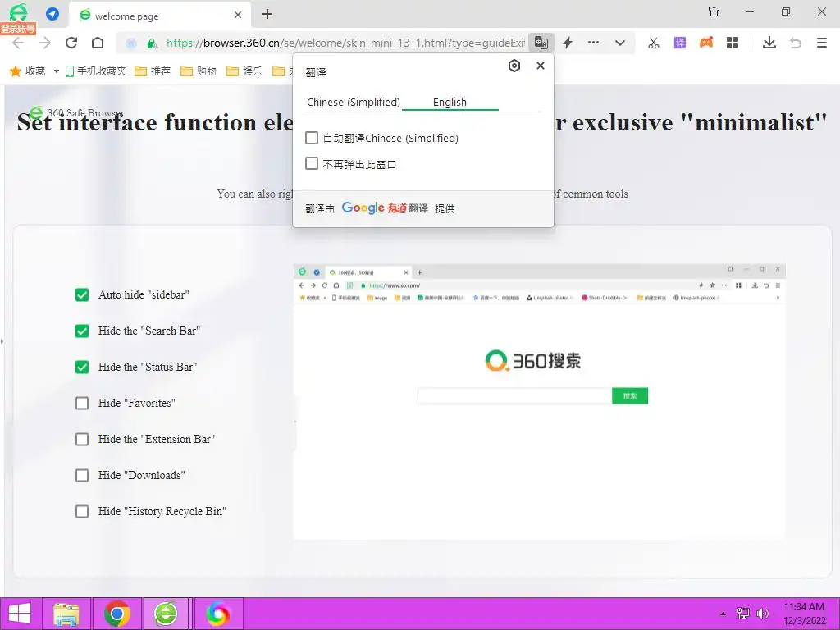Select the Chinese (Simplified) language tab
This screenshot has height=630, width=840.
point(354,102)
